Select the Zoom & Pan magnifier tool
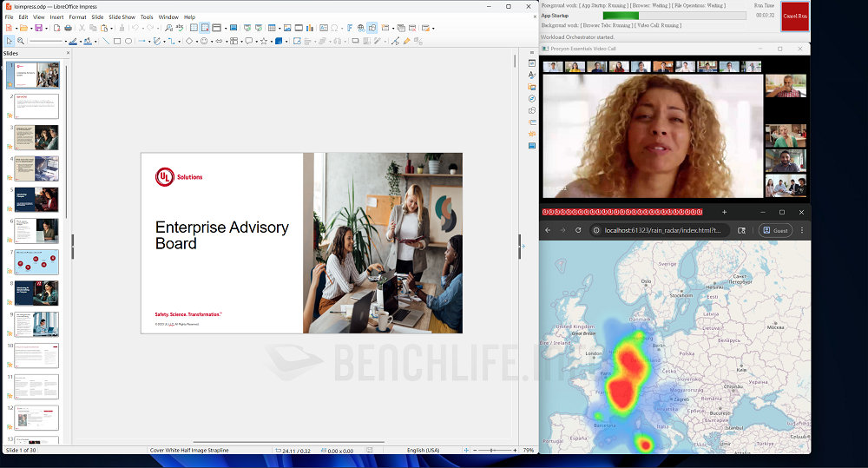 coord(21,41)
